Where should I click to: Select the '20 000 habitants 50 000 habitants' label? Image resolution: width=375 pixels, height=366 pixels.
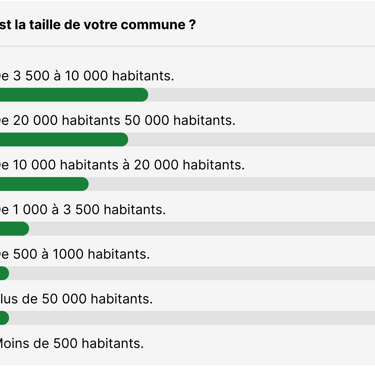(x=118, y=120)
